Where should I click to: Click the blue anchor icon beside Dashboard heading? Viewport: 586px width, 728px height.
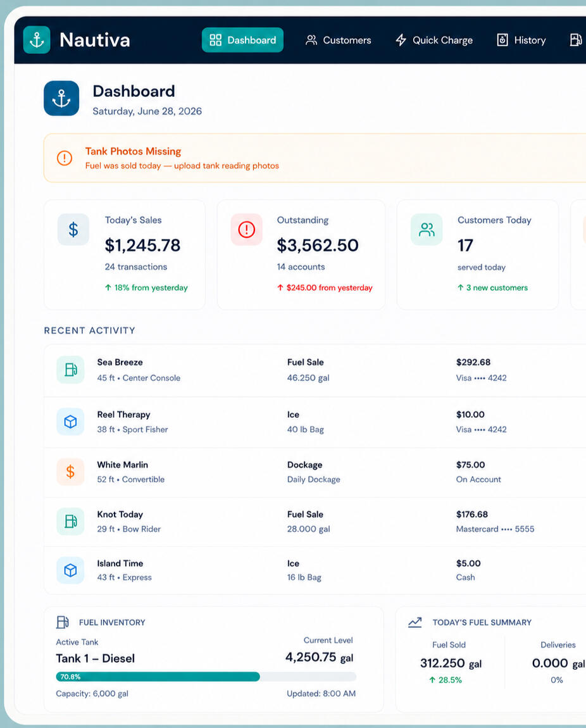(61, 98)
